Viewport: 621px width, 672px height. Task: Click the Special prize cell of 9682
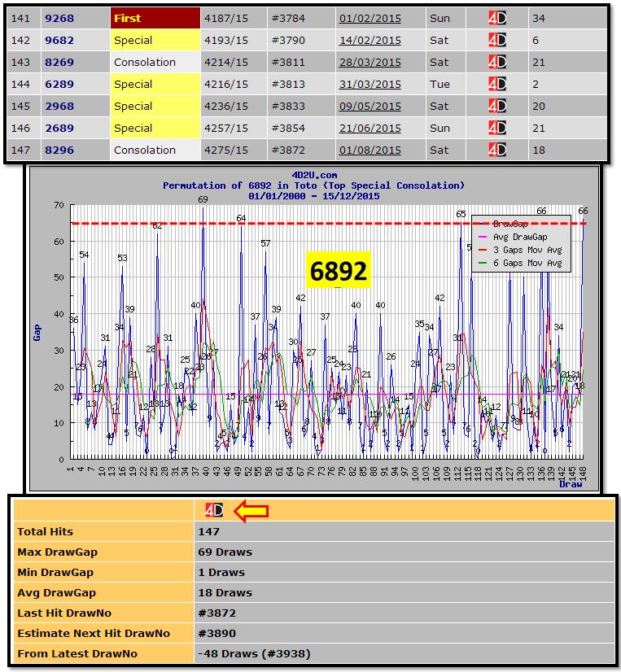(155, 41)
